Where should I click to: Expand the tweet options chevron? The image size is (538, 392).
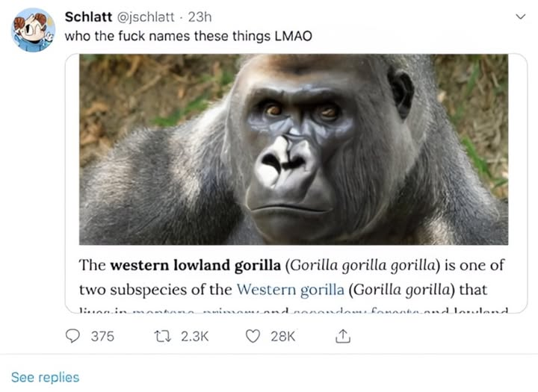520,17
